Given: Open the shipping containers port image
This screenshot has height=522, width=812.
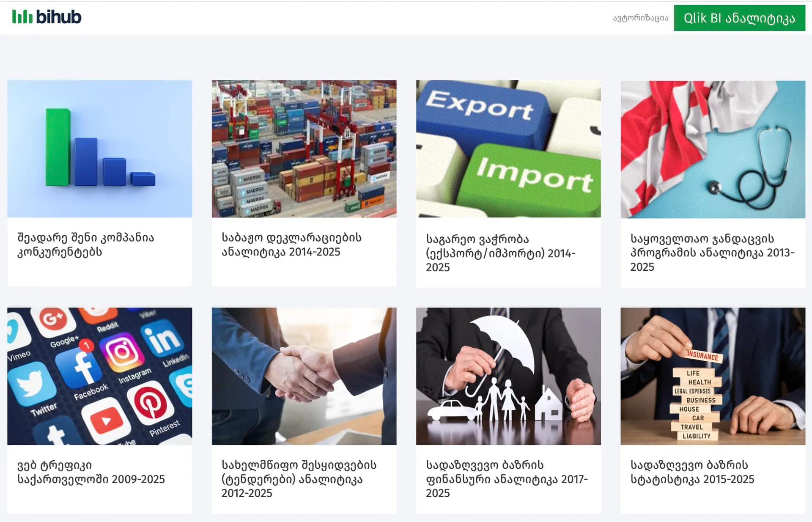Looking at the screenshot, I should point(304,149).
